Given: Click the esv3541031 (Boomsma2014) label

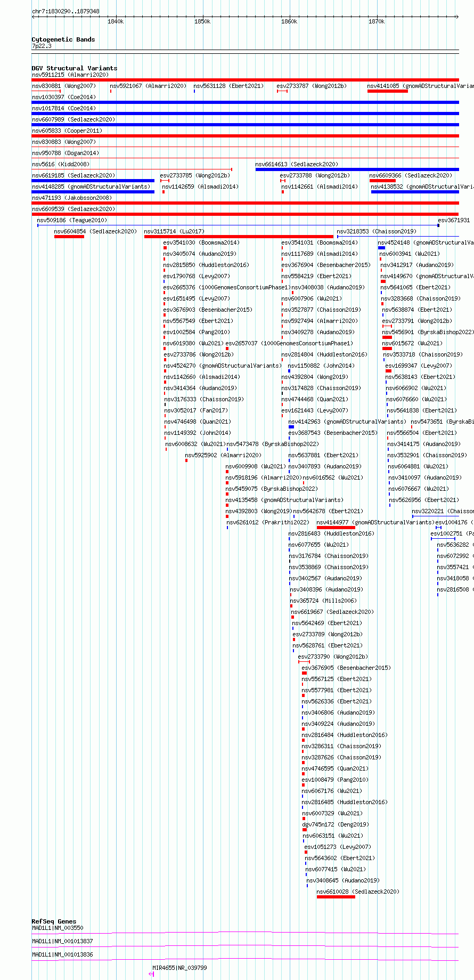Looking at the screenshot, I should coord(320,242).
